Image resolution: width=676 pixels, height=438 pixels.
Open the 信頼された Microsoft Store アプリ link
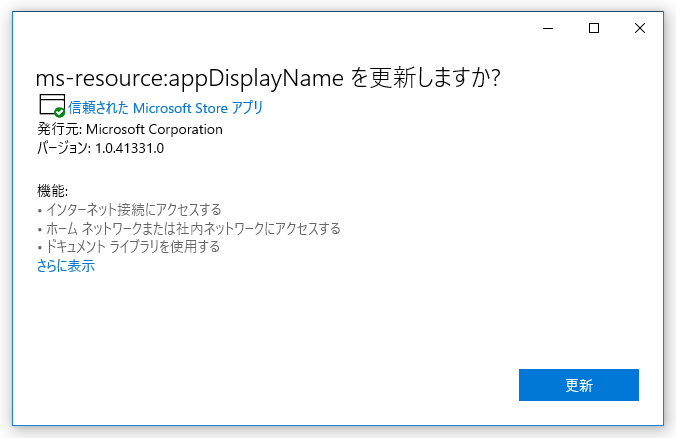pyautogui.click(x=166, y=108)
